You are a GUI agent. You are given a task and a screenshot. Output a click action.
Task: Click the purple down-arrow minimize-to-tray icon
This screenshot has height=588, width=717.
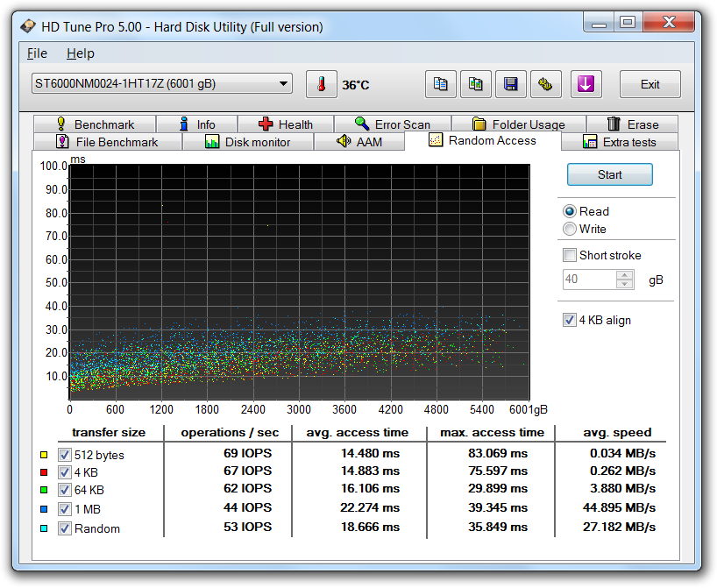pos(586,85)
